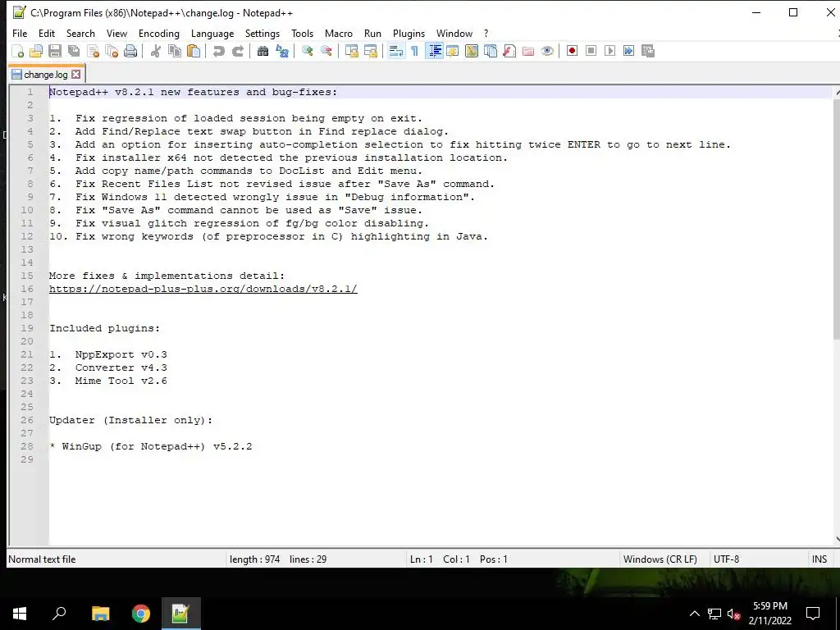Viewport: 840px width, 630px height.
Task: Open Windows Start menu
Action: [x=20, y=614]
